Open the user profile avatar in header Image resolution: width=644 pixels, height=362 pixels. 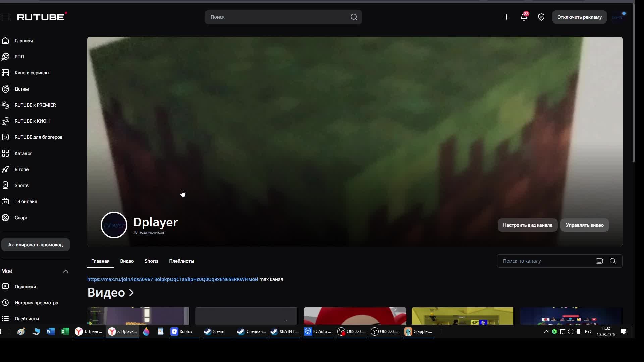pos(618,17)
